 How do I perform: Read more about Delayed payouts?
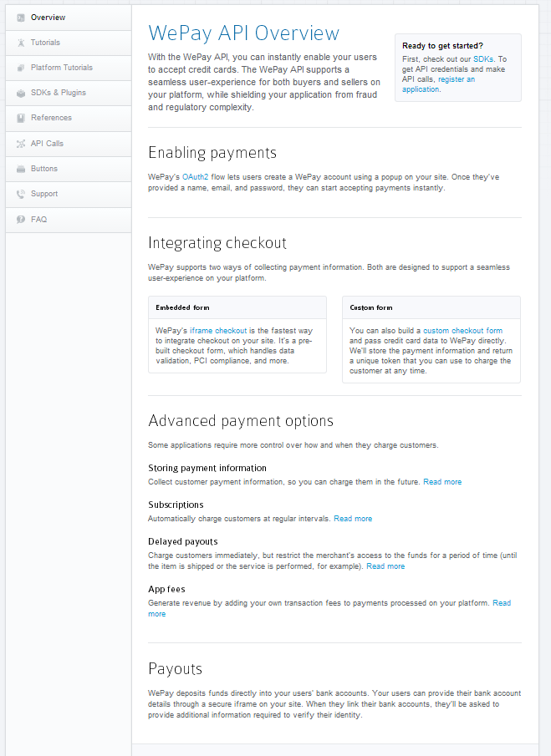click(385, 566)
